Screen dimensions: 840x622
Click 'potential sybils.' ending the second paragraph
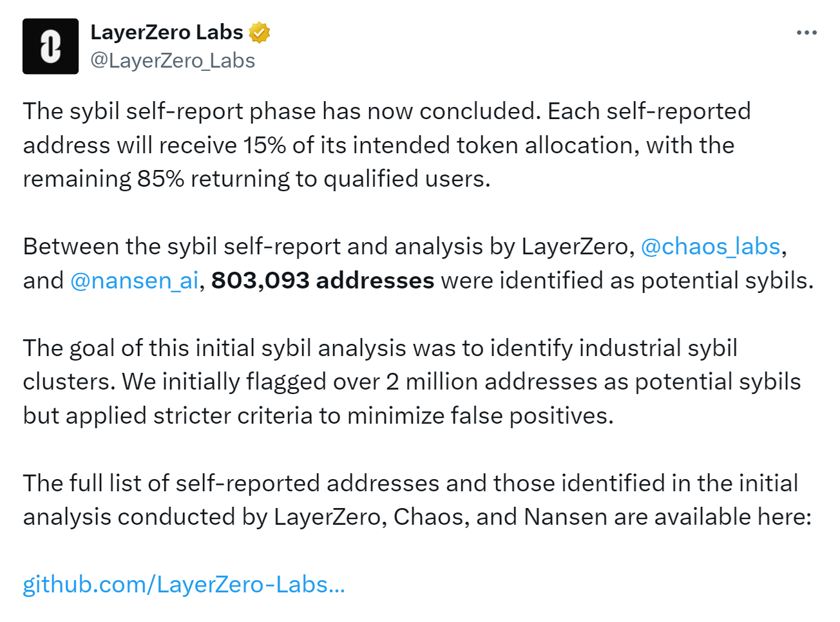click(727, 281)
